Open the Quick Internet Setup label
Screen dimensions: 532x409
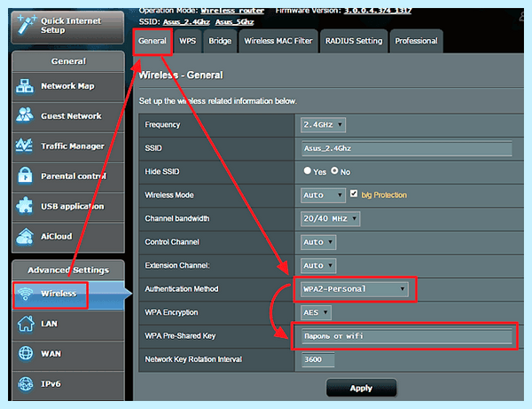(x=71, y=26)
